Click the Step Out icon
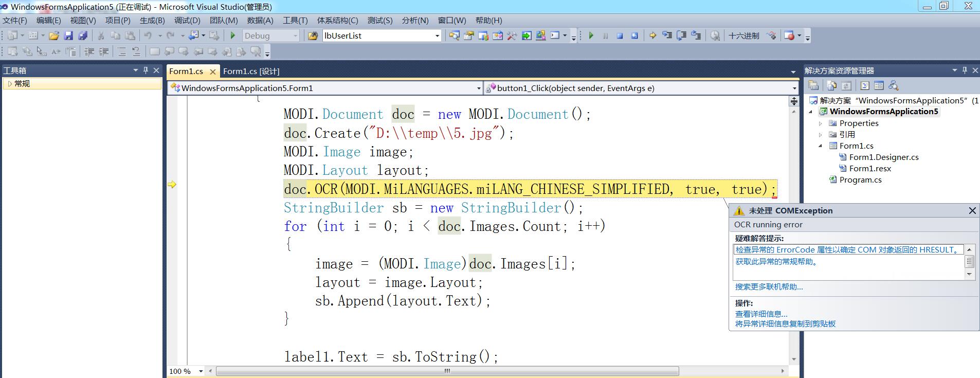980x378 pixels. click(x=696, y=35)
